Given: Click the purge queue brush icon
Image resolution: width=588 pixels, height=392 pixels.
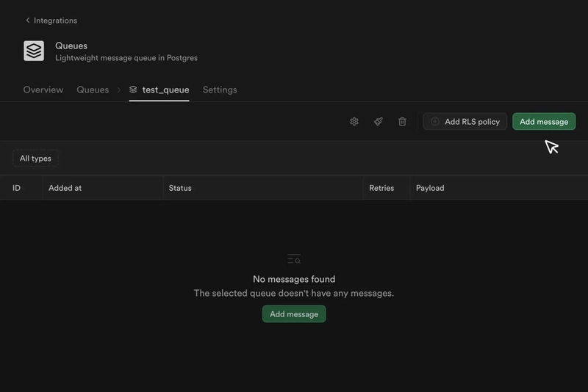Looking at the screenshot, I should pyautogui.click(x=378, y=122).
